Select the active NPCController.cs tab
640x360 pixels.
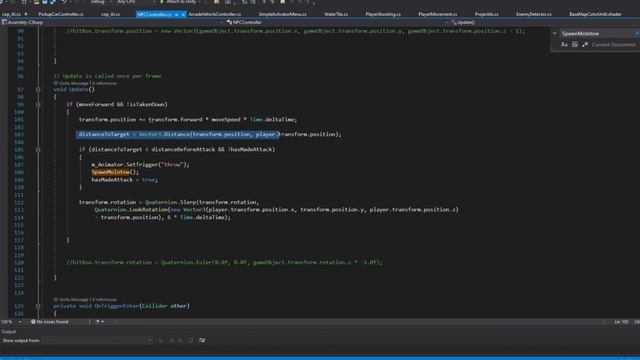pos(154,14)
